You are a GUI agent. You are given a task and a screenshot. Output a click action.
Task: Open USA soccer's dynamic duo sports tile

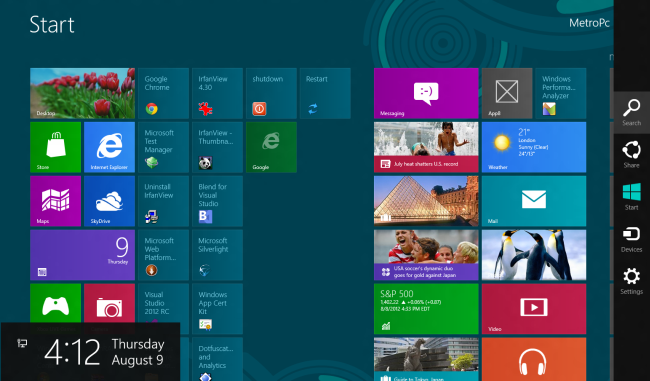tap(426, 255)
